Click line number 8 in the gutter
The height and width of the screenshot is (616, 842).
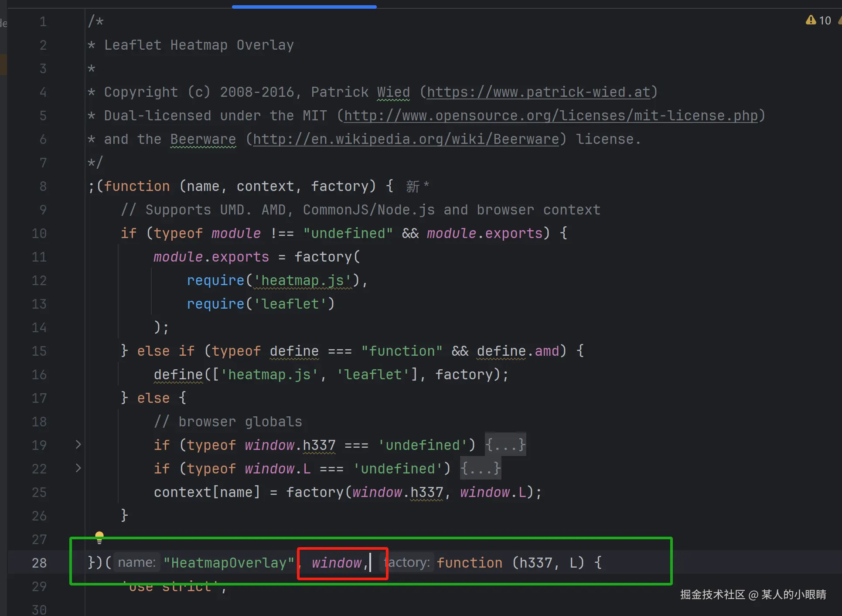(43, 186)
